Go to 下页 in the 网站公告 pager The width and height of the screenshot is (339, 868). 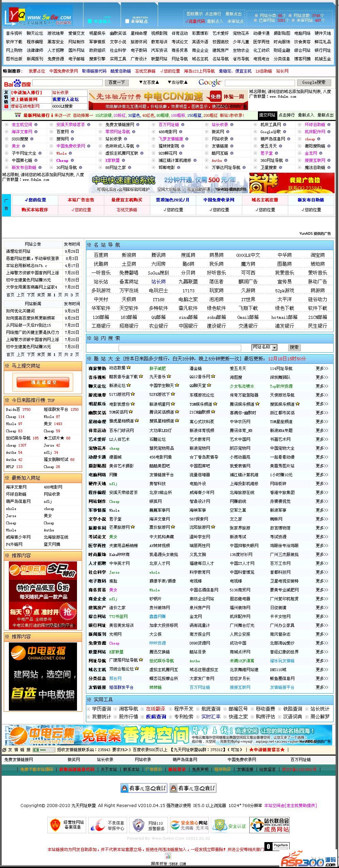tap(31, 295)
